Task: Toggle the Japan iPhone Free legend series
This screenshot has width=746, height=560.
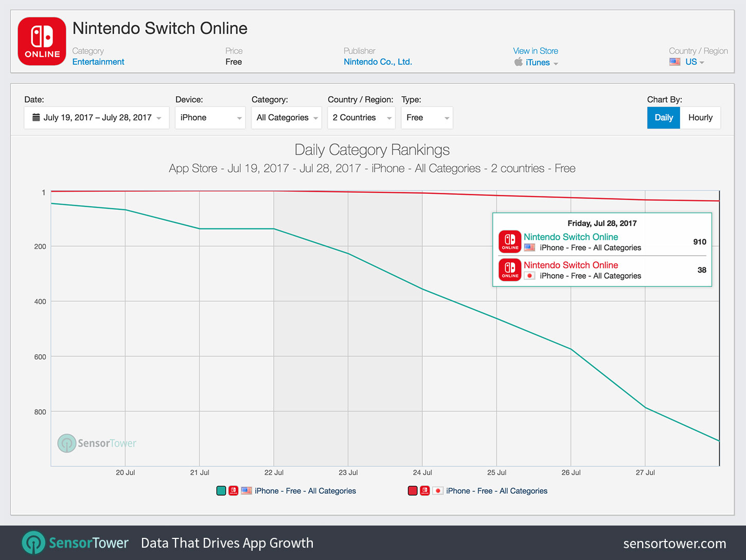Action: point(496,491)
